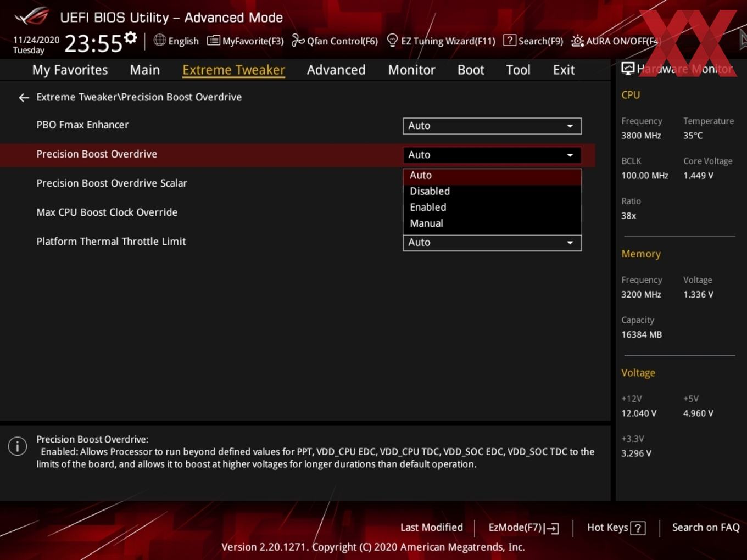Open Qfan Control(F6) fan icon
The image size is (747, 560).
[298, 40]
